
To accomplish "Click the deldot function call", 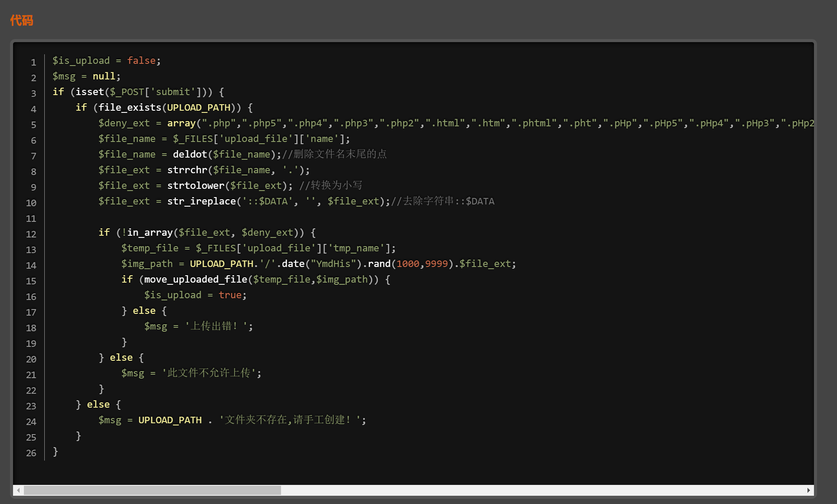I will [x=190, y=155].
